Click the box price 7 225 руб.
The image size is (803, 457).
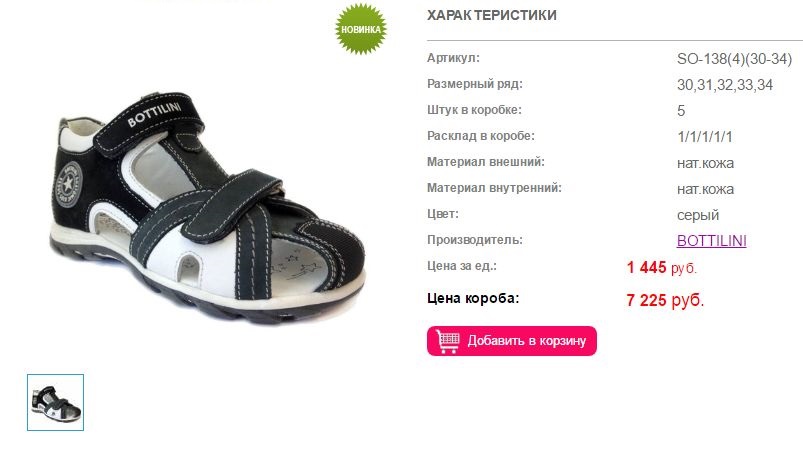[x=665, y=300]
